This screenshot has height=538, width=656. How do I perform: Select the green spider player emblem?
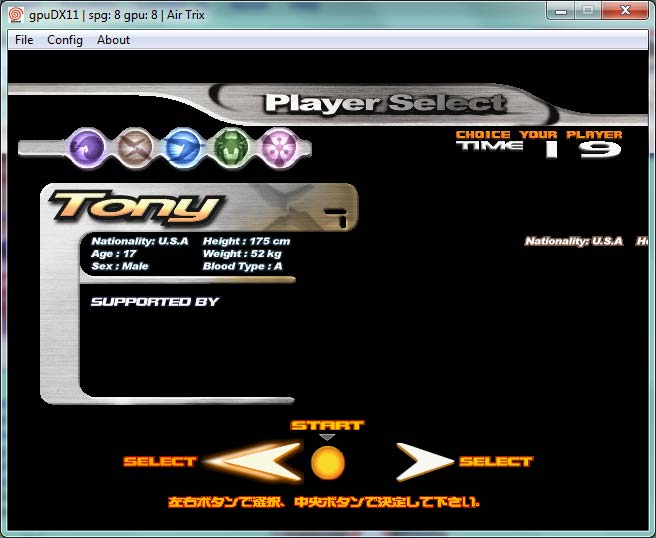click(230, 148)
